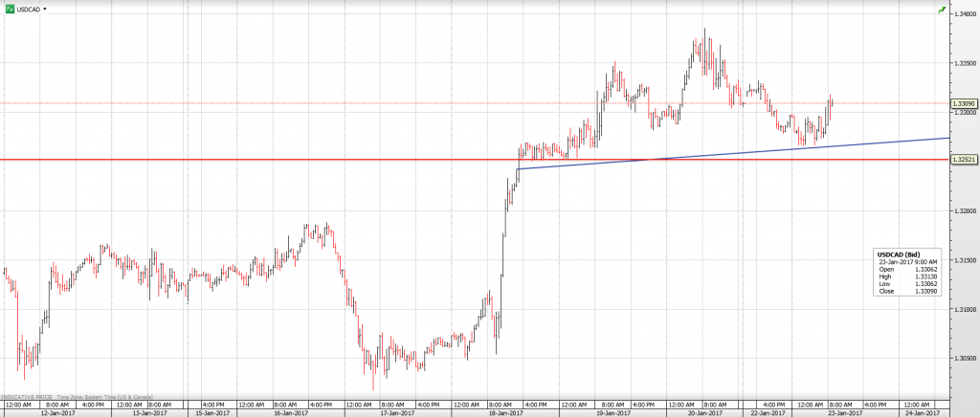Image resolution: width=980 pixels, height=417 pixels.
Task: Click the 1.32000 label on the price axis
Action: (x=964, y=210)
